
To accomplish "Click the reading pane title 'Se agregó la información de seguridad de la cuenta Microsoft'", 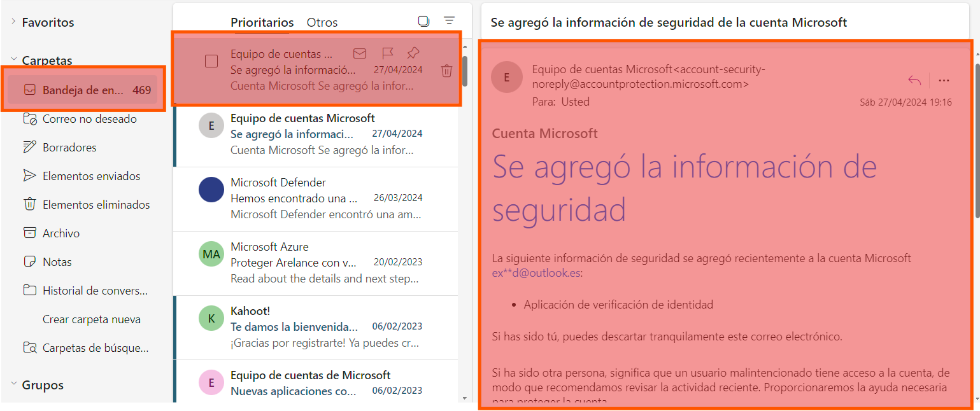I will point(669,22).
